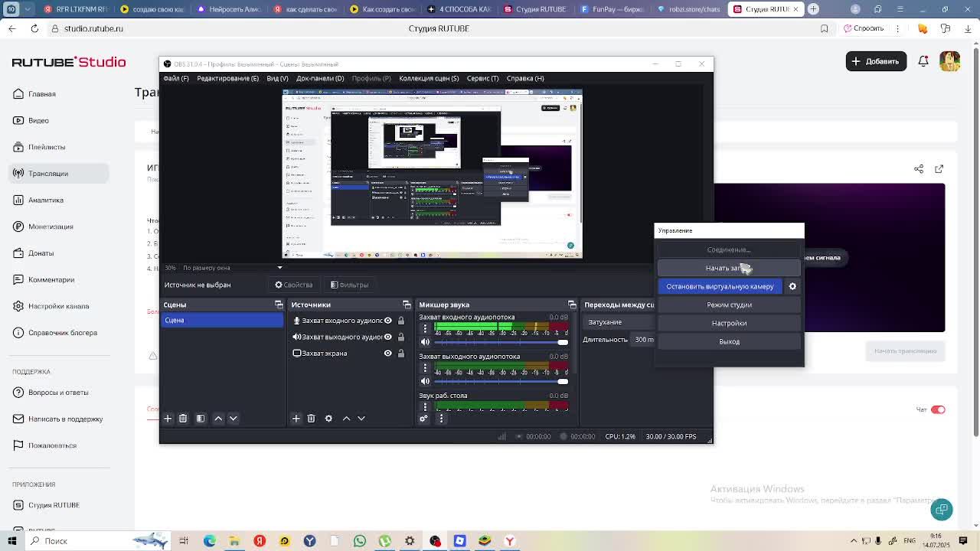Move the scene up with the arrow

(218, 419)
